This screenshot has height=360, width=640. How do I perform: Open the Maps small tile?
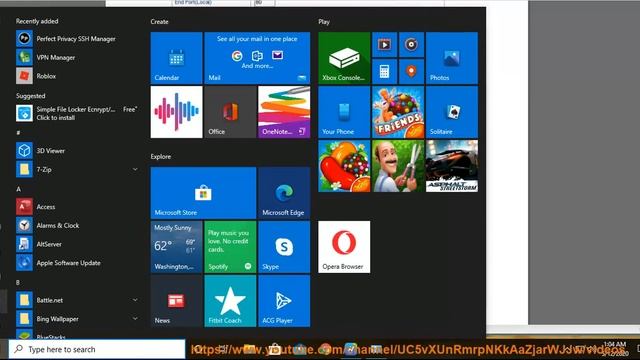411,71
